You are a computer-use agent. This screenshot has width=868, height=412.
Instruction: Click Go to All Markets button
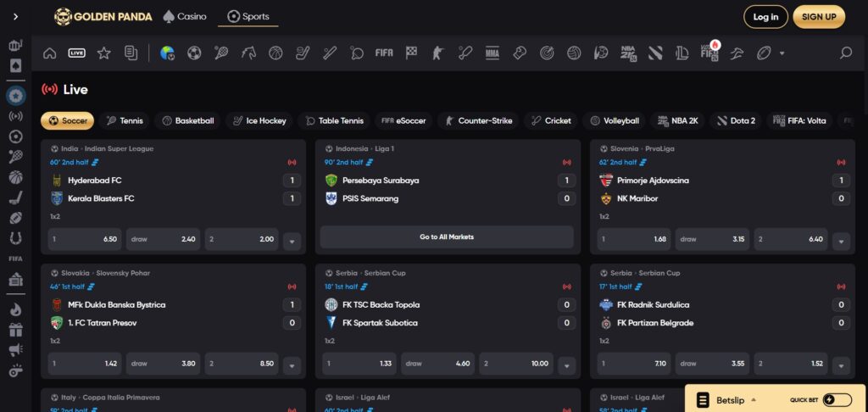click(447, 237)
